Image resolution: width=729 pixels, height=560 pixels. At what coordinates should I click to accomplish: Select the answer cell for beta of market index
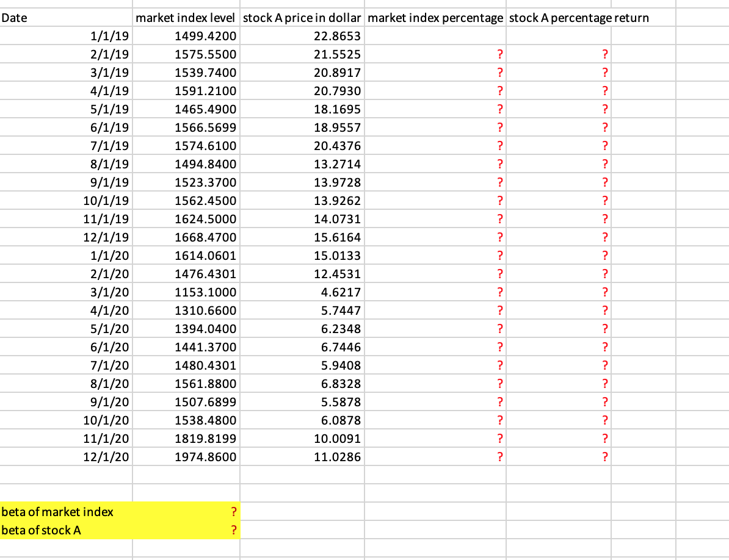tap(186, 512)
